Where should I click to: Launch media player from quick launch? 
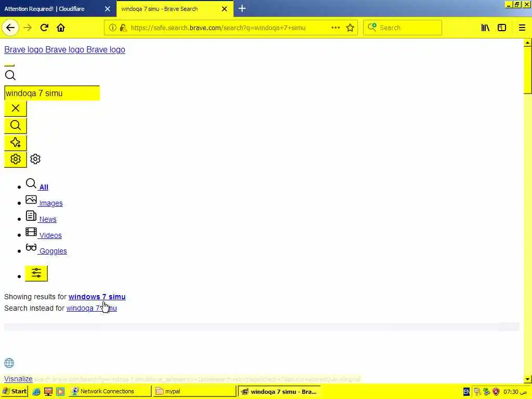(60, 392)
